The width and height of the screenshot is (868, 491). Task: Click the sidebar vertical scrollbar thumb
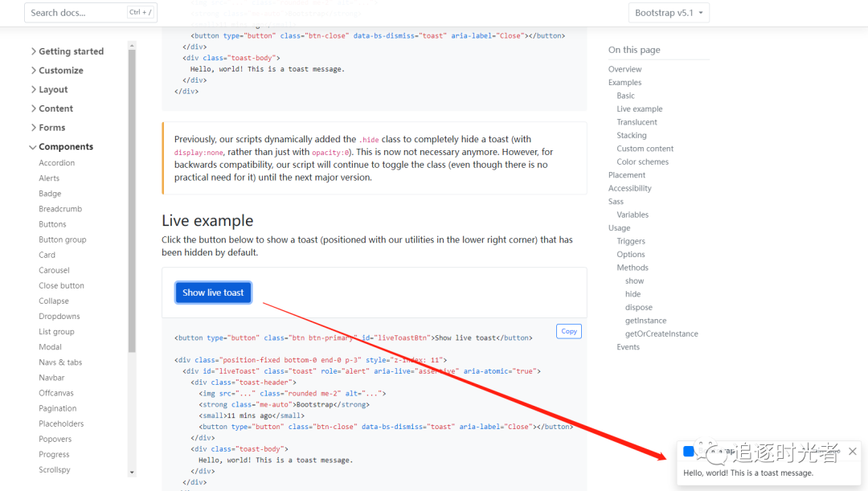(132, 201)
